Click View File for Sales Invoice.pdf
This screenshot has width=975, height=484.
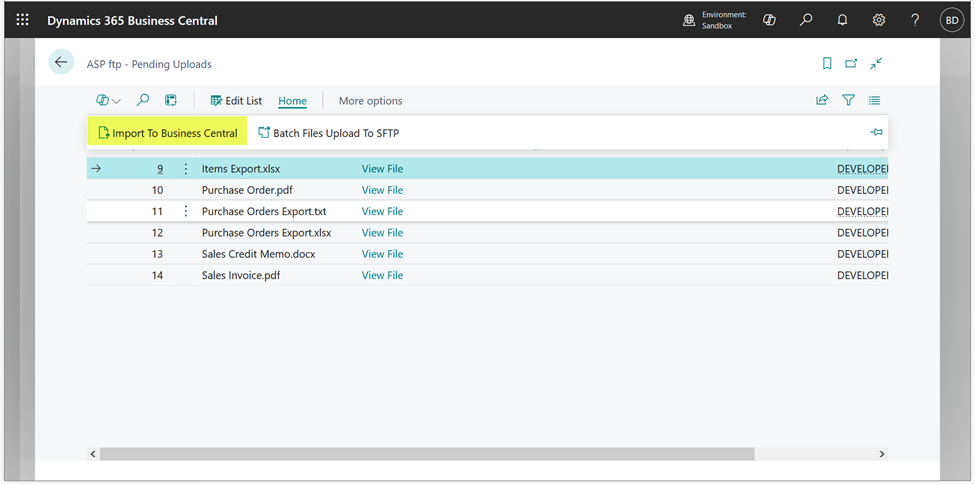click(382, 276)
